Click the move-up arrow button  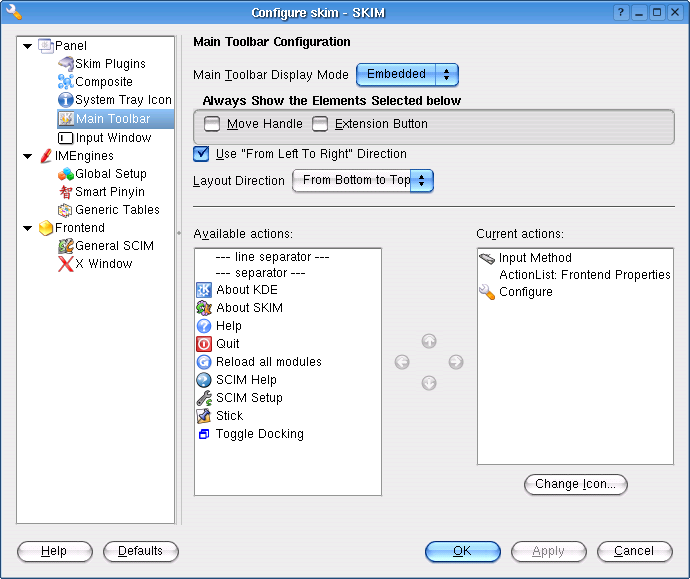click(x=429, y=341)
